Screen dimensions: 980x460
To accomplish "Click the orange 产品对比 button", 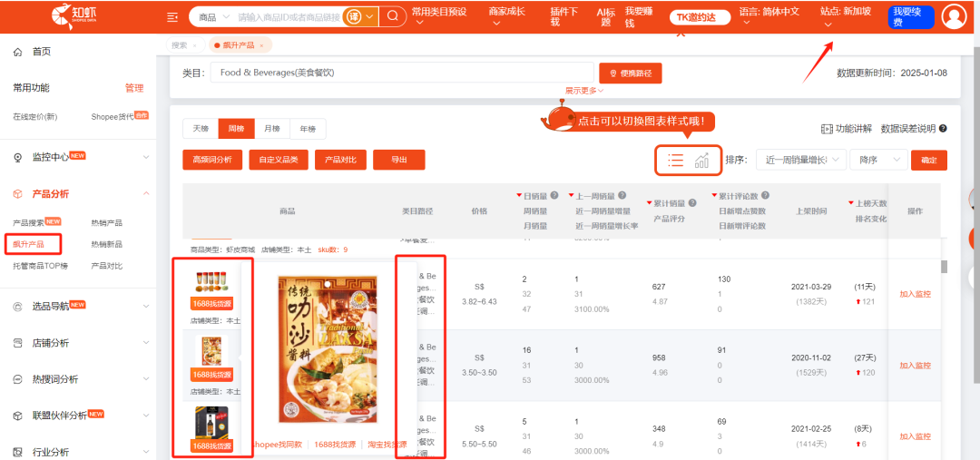I will [x=340, y=160].
